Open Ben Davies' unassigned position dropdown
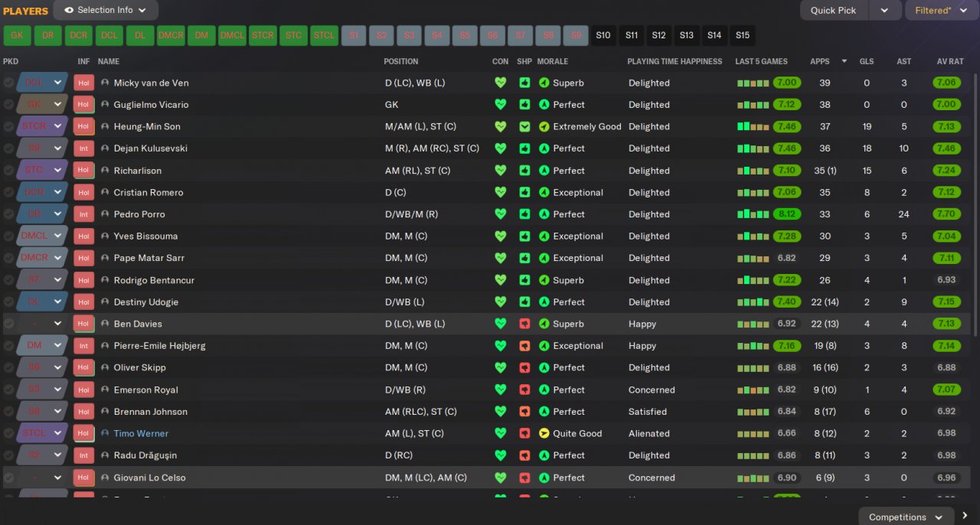 42,324
